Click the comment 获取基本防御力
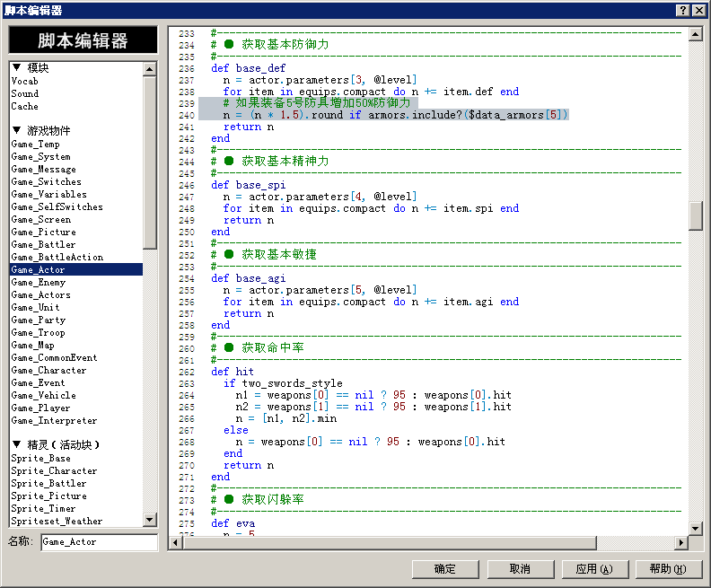Image resolution: width=711 pixels, height=588 pixels. click(285, 44)
